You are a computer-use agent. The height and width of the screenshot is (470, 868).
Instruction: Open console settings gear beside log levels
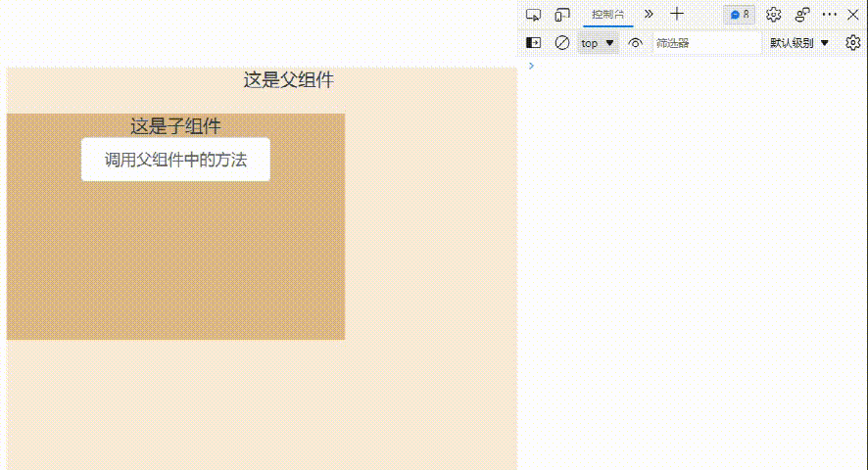coord(853,43)
